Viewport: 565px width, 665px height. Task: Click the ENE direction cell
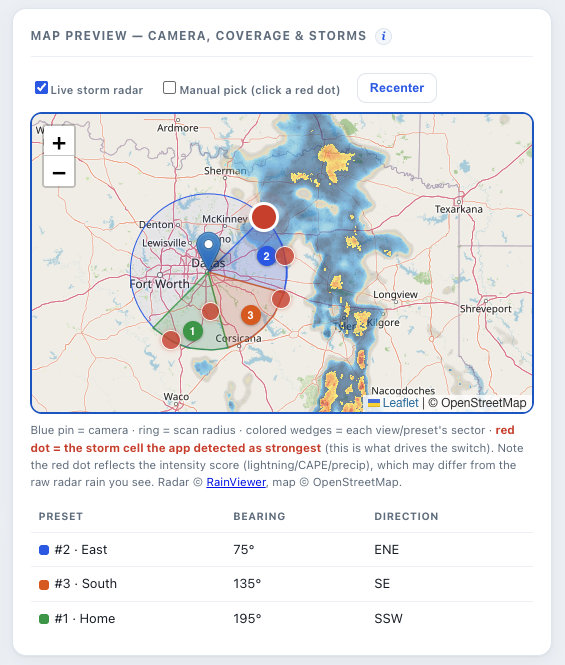(386, 550)
